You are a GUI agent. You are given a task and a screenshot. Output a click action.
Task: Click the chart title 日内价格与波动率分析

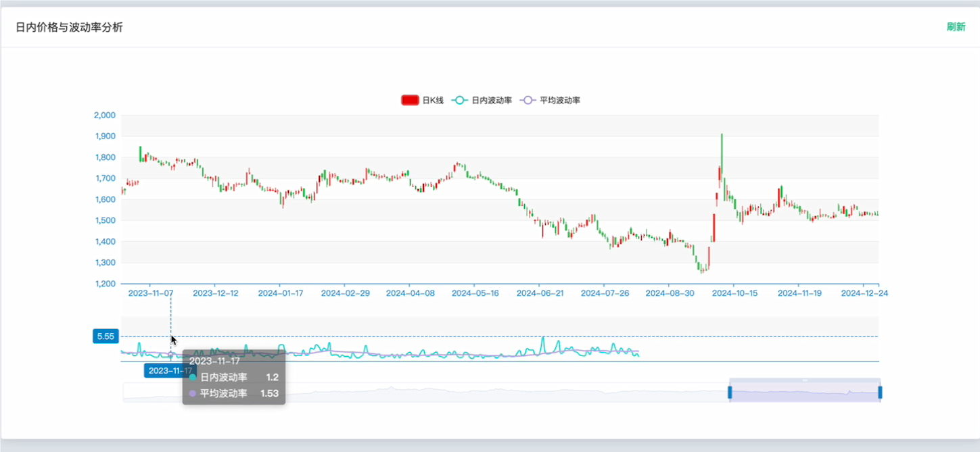69,28
